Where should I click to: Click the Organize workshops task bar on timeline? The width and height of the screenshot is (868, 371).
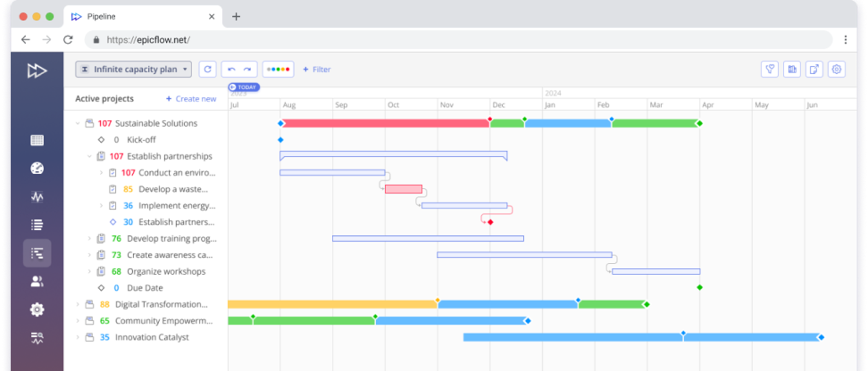[656, 271]
